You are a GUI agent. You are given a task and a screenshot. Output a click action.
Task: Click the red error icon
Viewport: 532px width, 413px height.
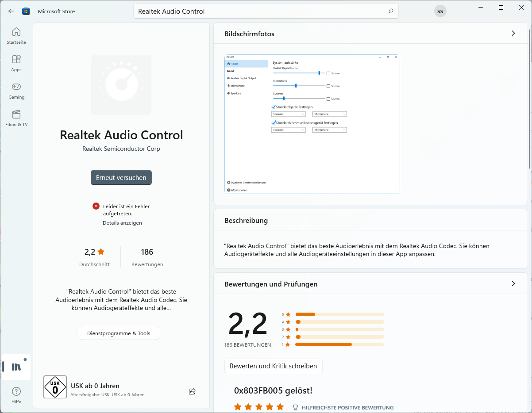[x=96, y=206]
